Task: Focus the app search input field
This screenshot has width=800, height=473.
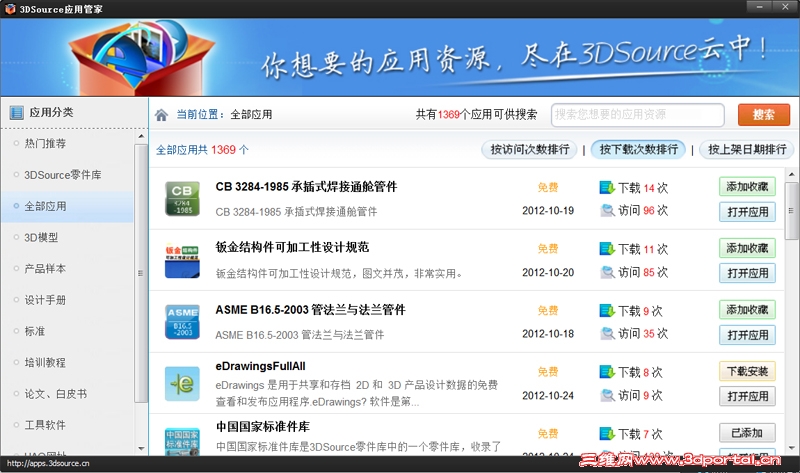Action: (x=638, y=115)
